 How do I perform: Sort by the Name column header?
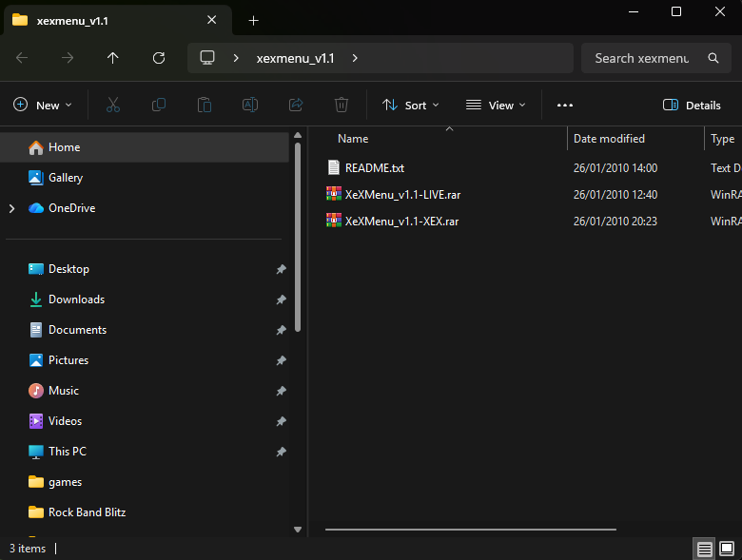(x=353, y=139)
